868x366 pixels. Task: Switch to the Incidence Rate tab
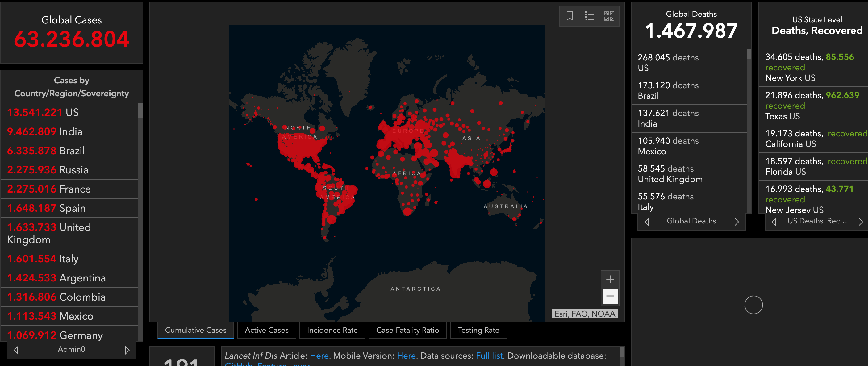click(332, 330)
